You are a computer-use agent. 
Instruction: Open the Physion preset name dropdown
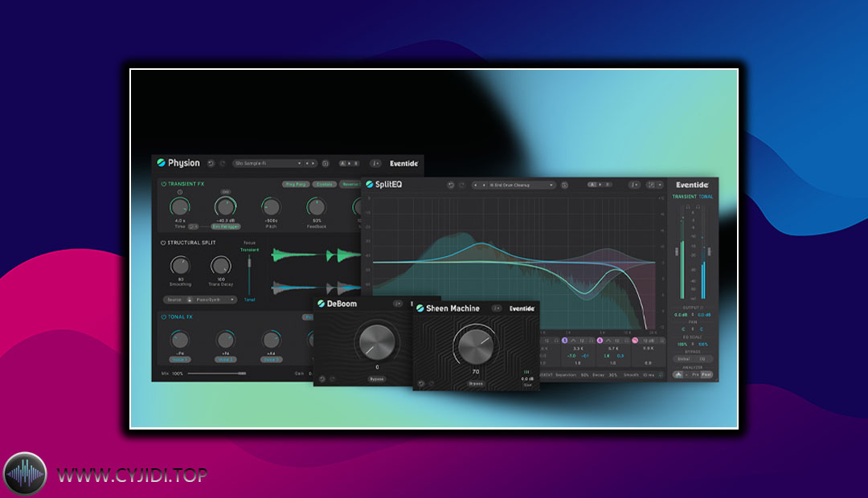tap(268, 163)
